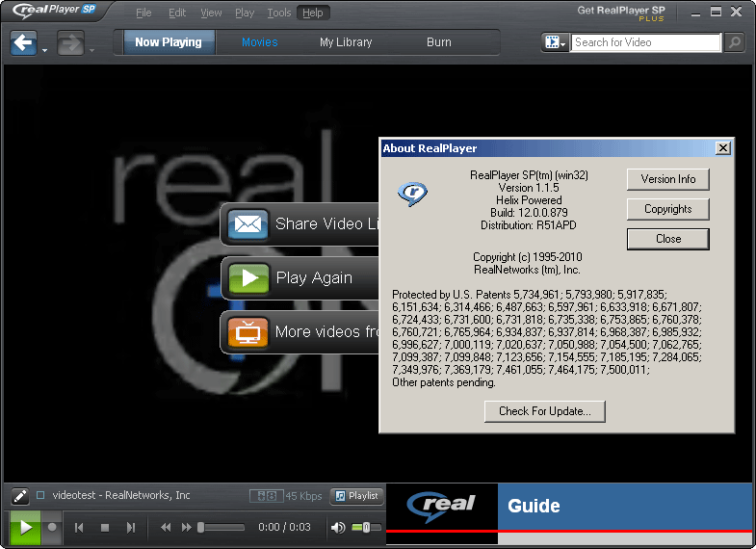756x549 pixels.
Task: Click the 0:00 / 0:03 time display
Action: pos(284,527)
